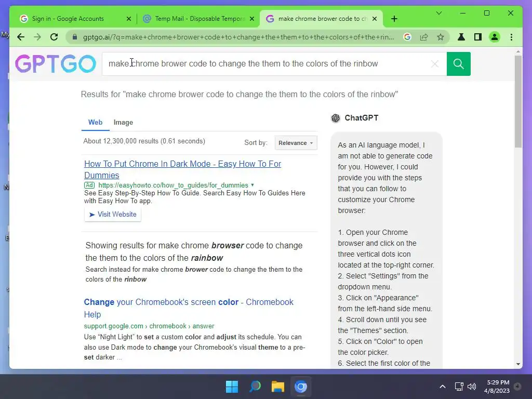Click the network icon in tray
Viewport: 532px width, 399px height.
click(459, 387)
